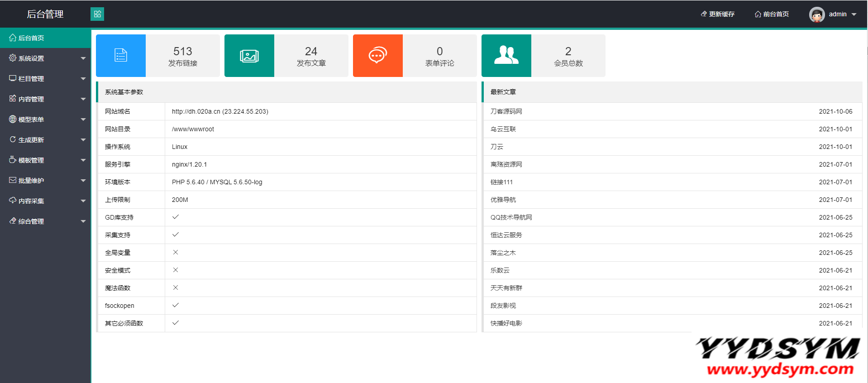Click the 更新缓存 eraser icon
The height and width of the screenshot is (383, 868).
click(x=704, y=14)
